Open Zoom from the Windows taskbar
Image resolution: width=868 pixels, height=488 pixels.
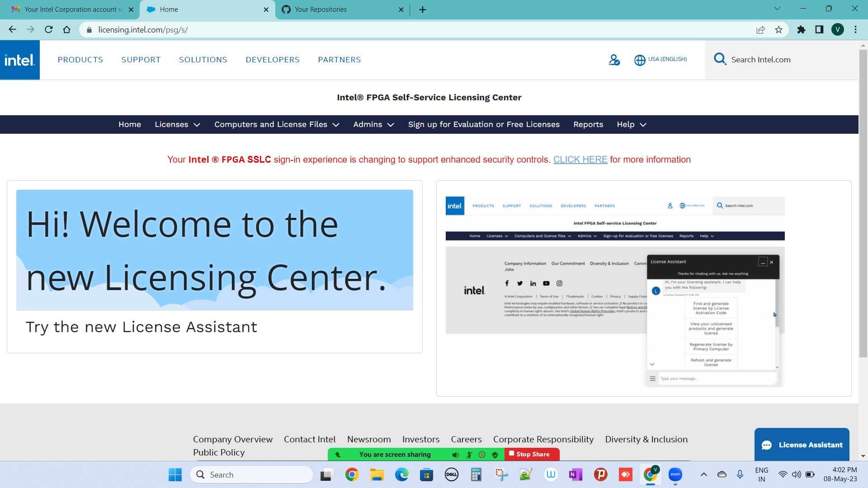point(675,474)
